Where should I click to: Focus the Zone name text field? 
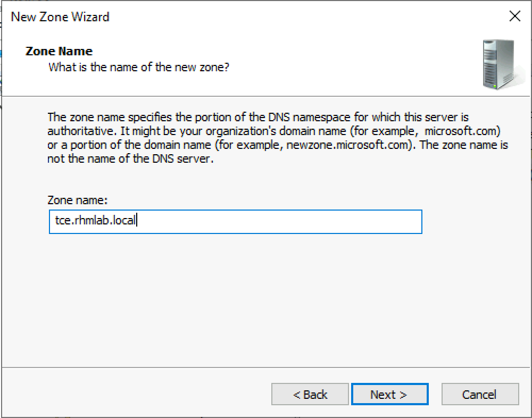point(236,222)
